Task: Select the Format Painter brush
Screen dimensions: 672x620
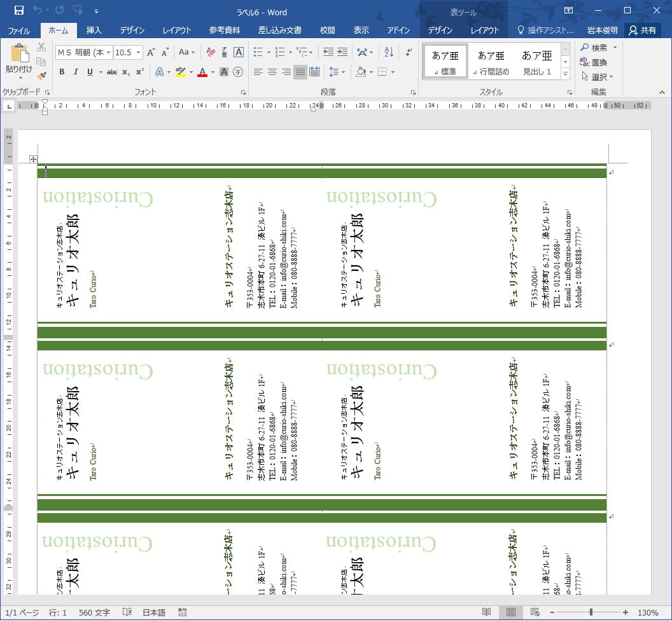Action: (41, 76)
